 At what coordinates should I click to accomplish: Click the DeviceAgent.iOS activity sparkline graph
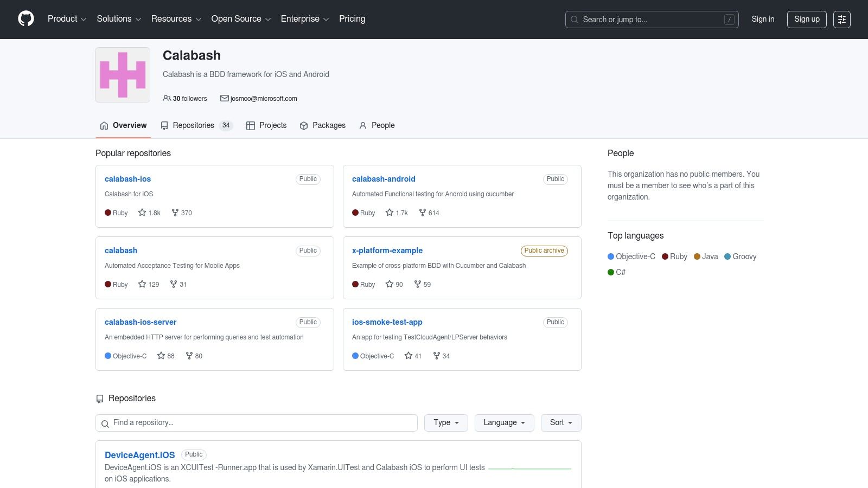click(529, 468)
